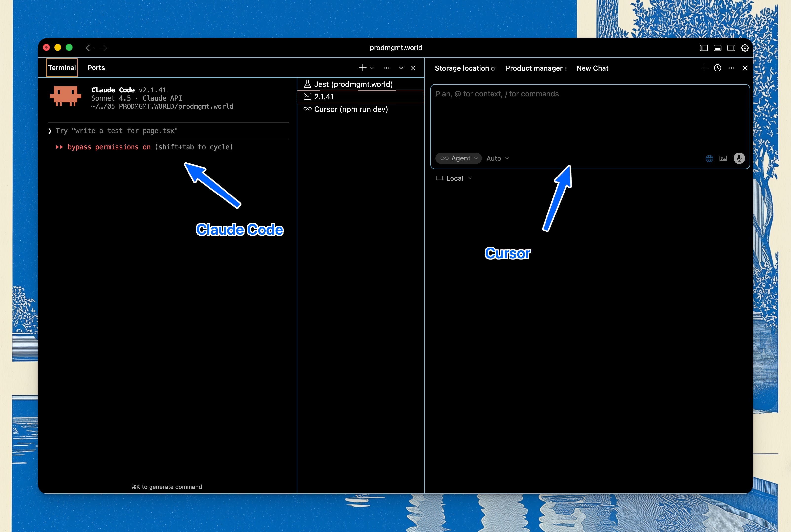This screenshot has width=791, height=532.
Task: Expand the Local environment dropdown
Action: pyautogui.click(x=454, y=178)
